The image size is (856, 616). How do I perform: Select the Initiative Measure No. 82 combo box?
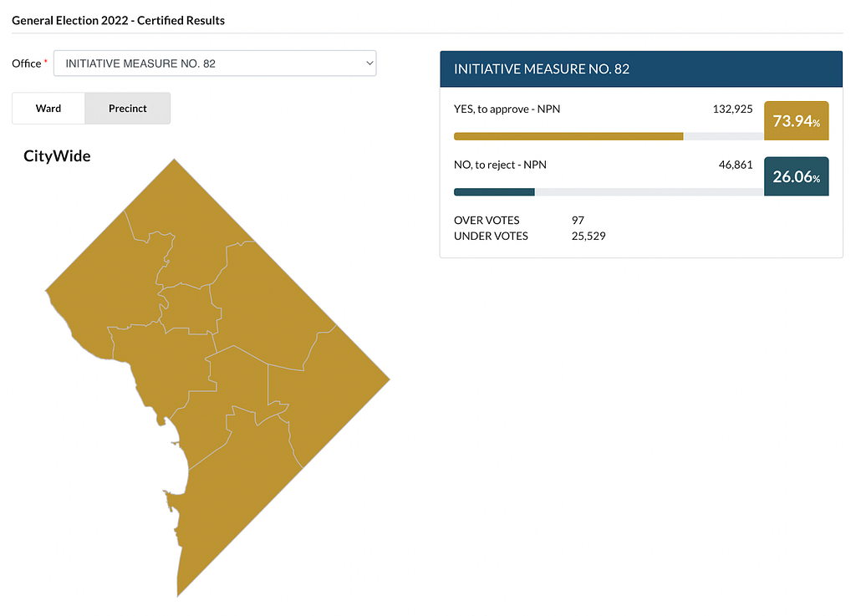(x=215, y=64)
